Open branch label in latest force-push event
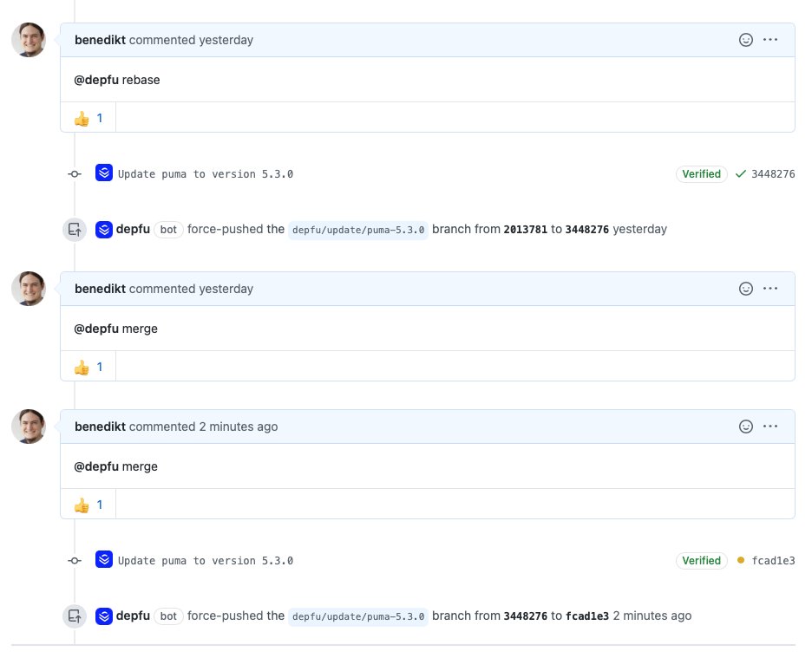Viewport: 812px width, 658px height. (x=357, y=616)
